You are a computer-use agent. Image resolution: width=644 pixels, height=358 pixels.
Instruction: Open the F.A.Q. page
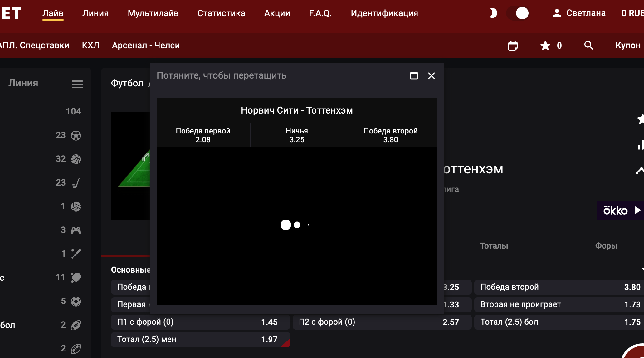click(320, 13)
